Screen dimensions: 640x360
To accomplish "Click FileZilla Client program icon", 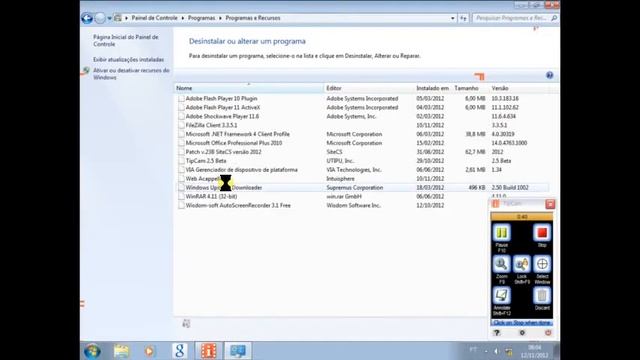I will [181, 125].
